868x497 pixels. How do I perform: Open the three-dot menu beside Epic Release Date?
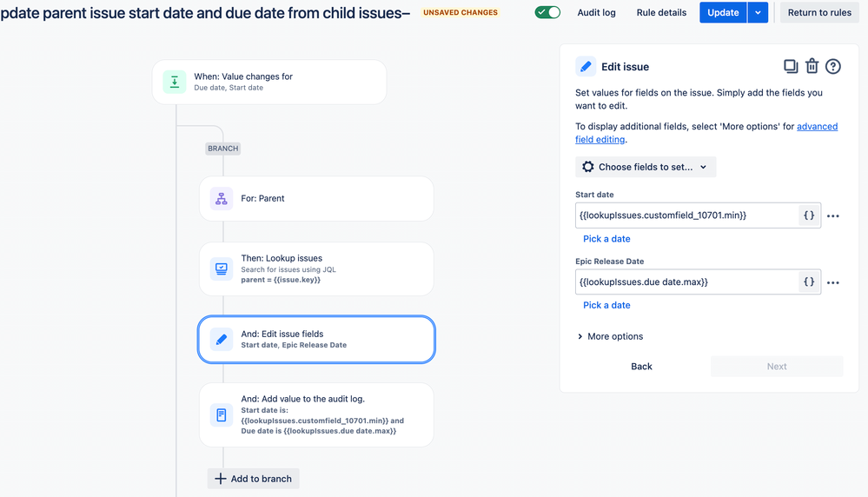(x=832, y=282)
